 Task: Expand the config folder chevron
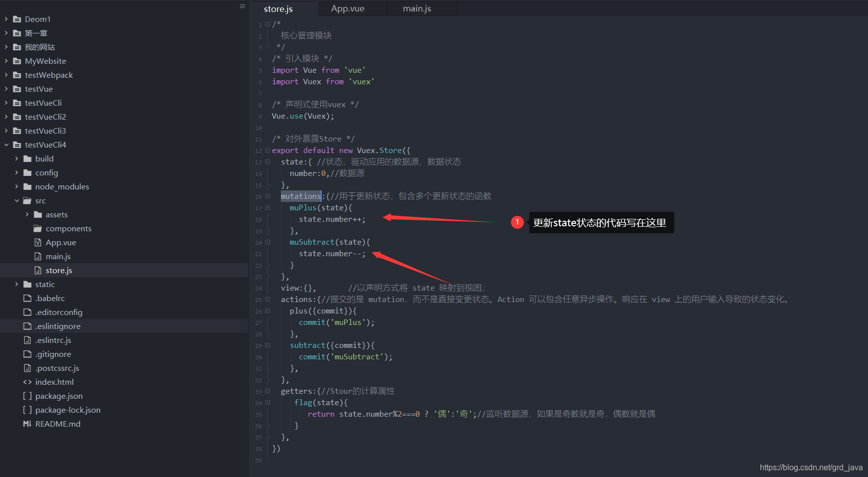pos(17,172)
